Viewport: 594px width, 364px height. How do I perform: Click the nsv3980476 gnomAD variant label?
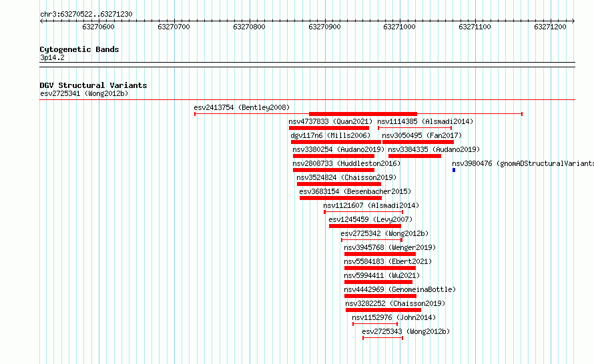click(x=523, y=163)
